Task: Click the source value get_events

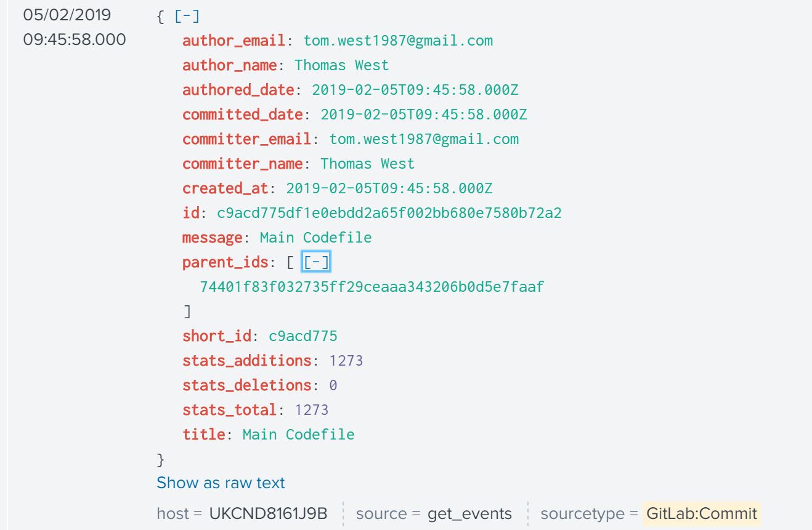Action: tap(469, 513)
